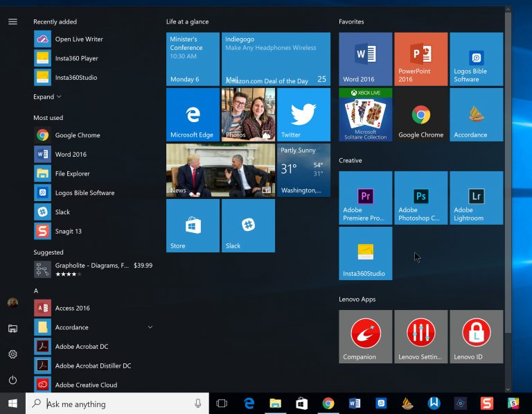Click the Life at a glance group header
The width and height of the screenshot is (532, 414).
coord(187,21)
